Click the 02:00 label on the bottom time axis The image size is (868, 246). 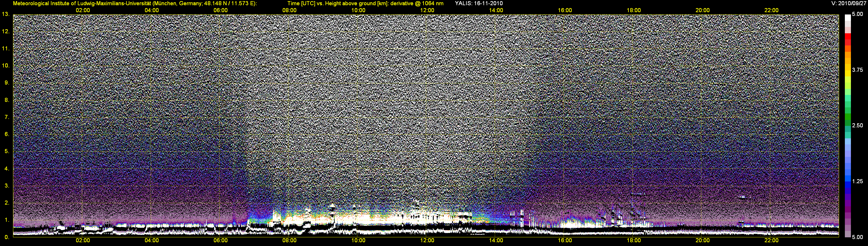click(83, 241)
